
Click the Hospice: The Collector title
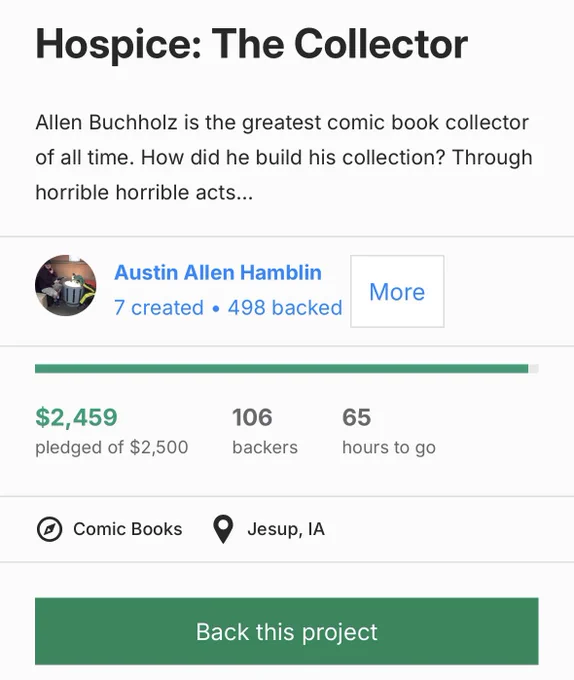[x=251, y=44]
